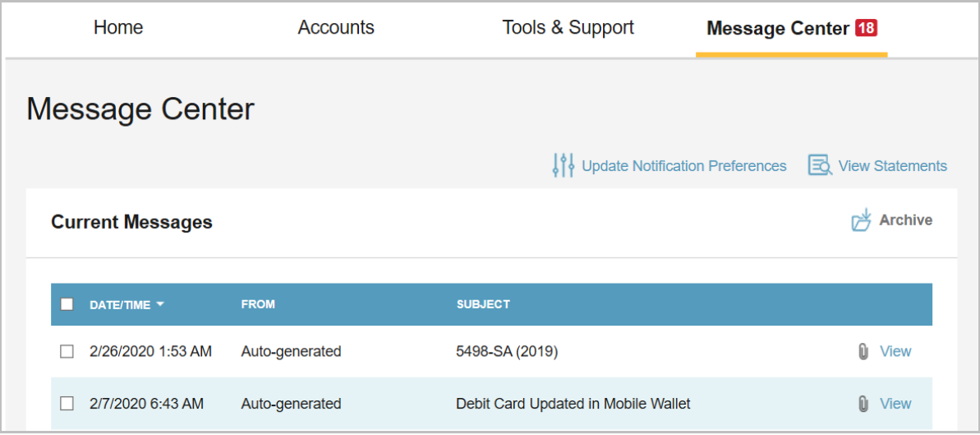This screenshot has height=435, width=980.
Task: Click the View Statements magnifier document icon
Action: (x=820, y=165)
